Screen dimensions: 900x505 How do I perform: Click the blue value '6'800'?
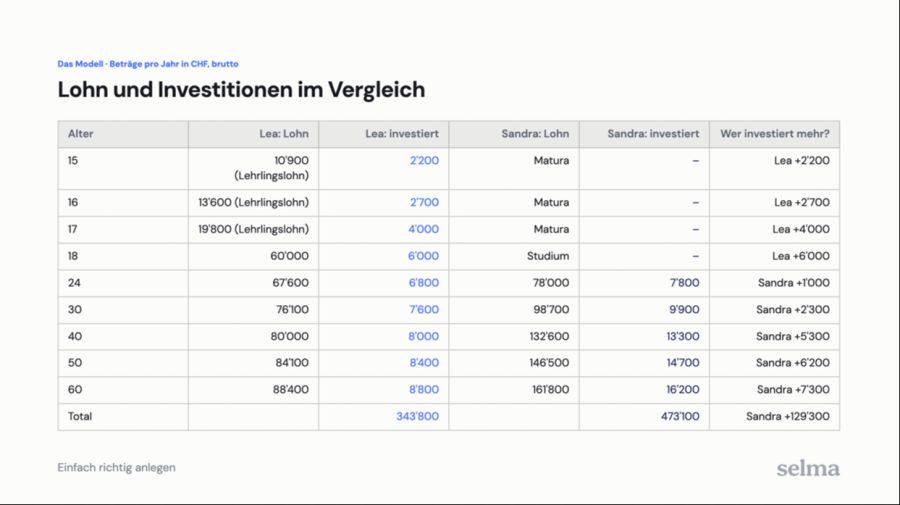pos(424,282)
